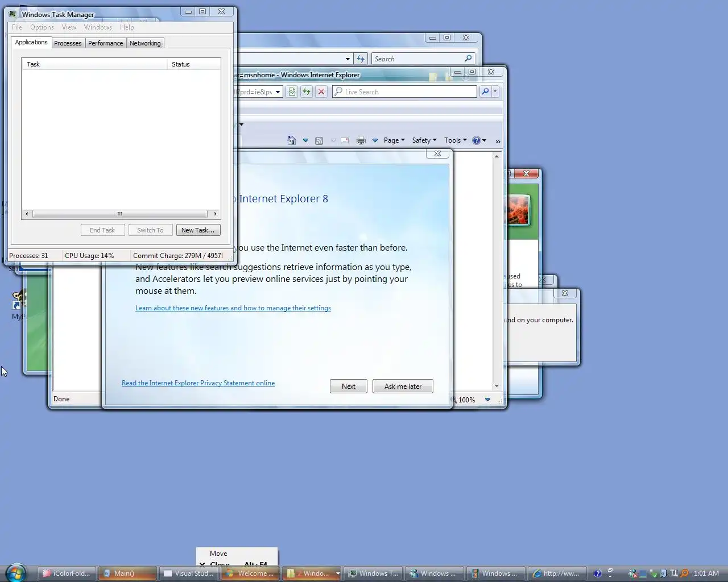Open the Windows menu in Task Manager

point(98,27)
